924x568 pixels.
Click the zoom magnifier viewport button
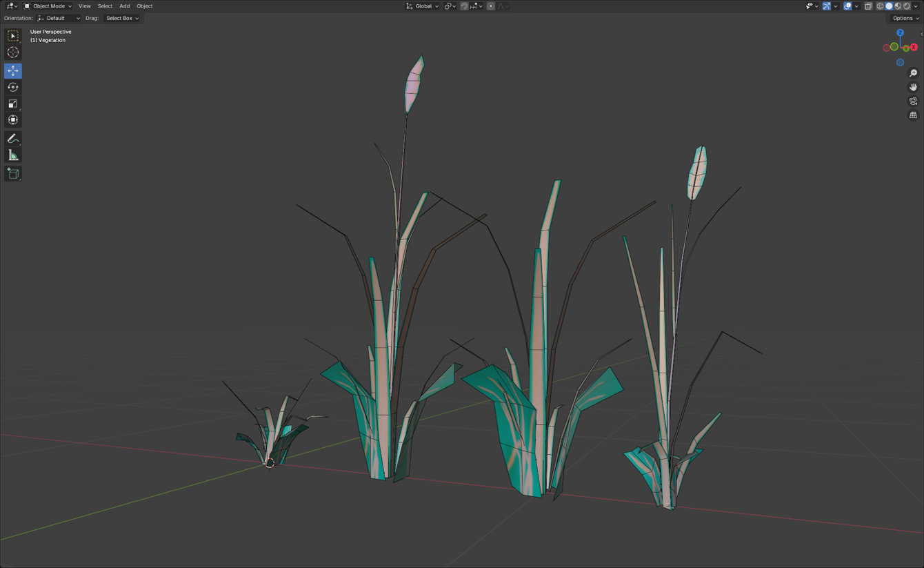[x=913, y=73]
